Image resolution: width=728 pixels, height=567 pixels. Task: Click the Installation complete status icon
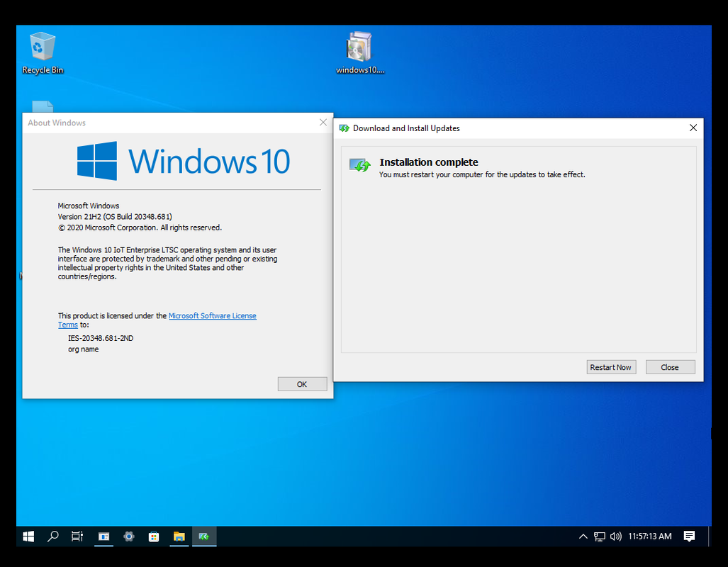pos(360,165)
